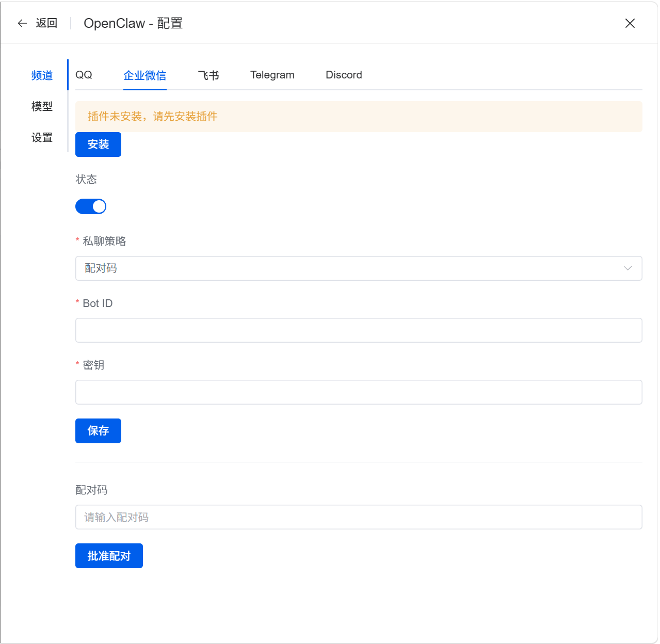Click the back arrow icon

pos(22,23)
